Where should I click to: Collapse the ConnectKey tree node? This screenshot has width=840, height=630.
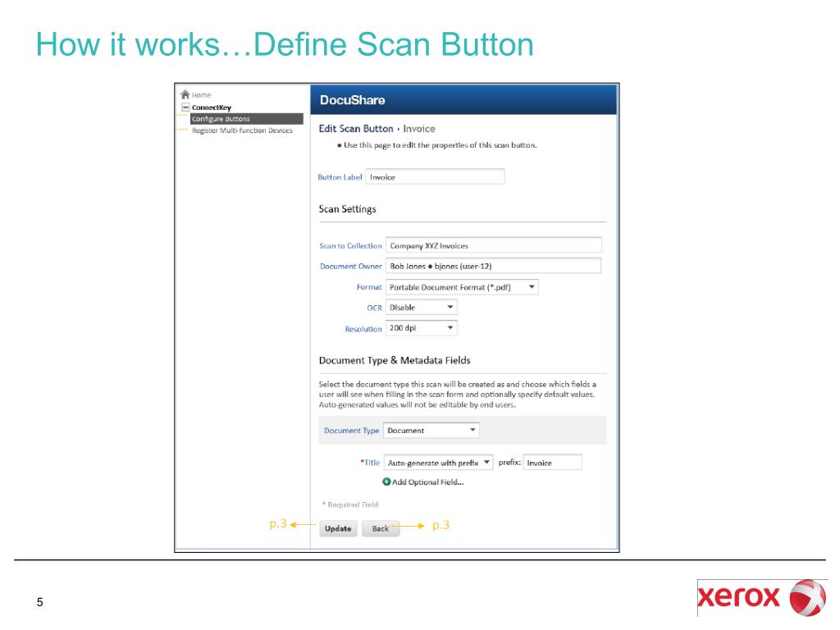click(185, 107)
